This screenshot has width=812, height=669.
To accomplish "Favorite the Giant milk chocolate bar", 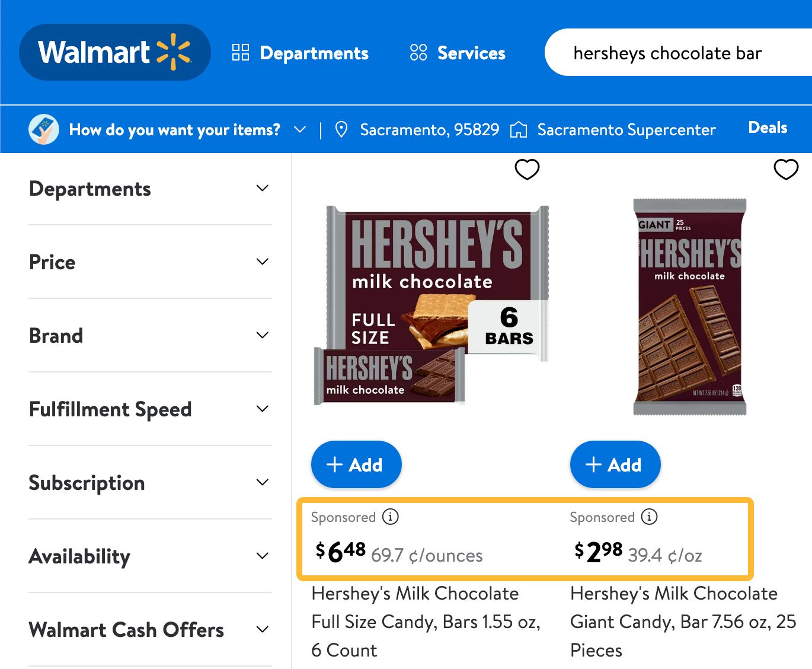I will (786, 169).
